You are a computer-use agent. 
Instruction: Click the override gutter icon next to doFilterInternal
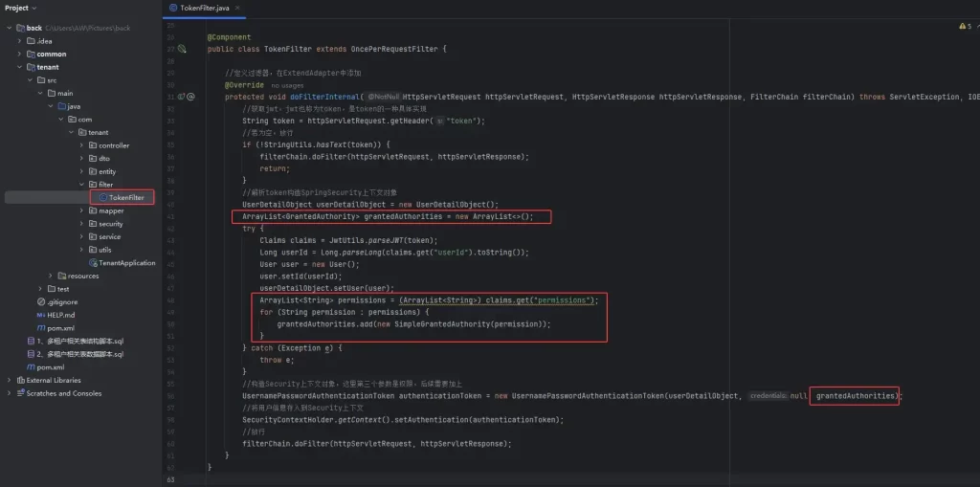[x=182, y=97]
